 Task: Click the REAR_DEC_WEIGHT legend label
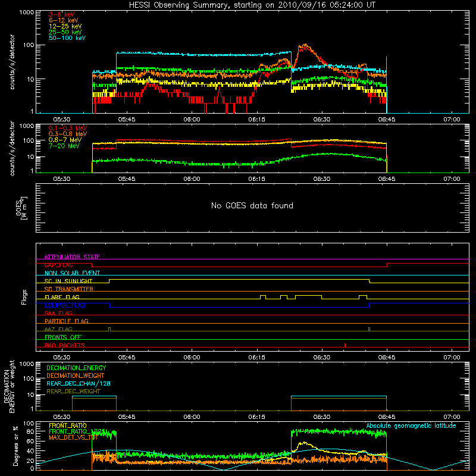73,392
